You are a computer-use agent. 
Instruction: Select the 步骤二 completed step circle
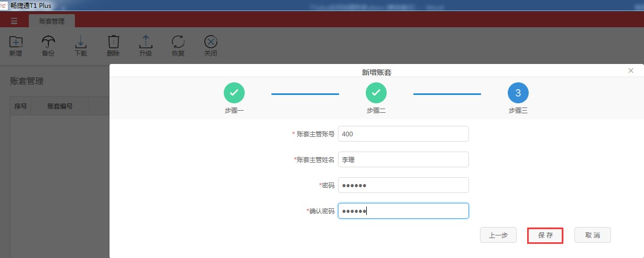pyautogui.click(x=376, y=93)
